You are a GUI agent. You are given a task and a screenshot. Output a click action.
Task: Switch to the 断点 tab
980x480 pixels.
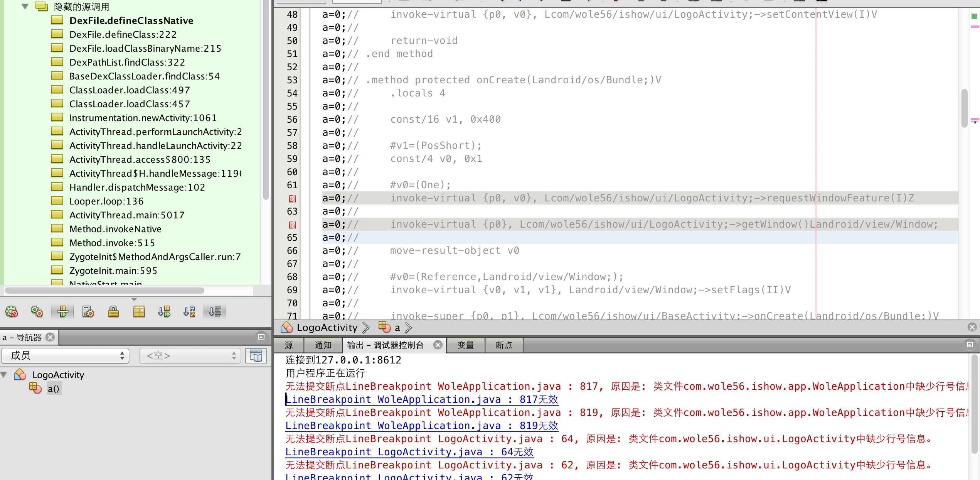point(504,345)
